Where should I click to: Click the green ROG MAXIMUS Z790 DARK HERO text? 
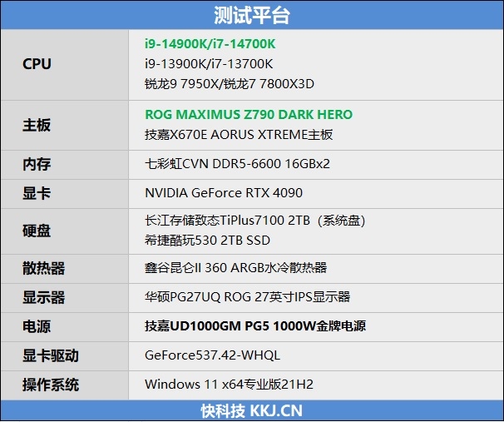pos(248,115)
